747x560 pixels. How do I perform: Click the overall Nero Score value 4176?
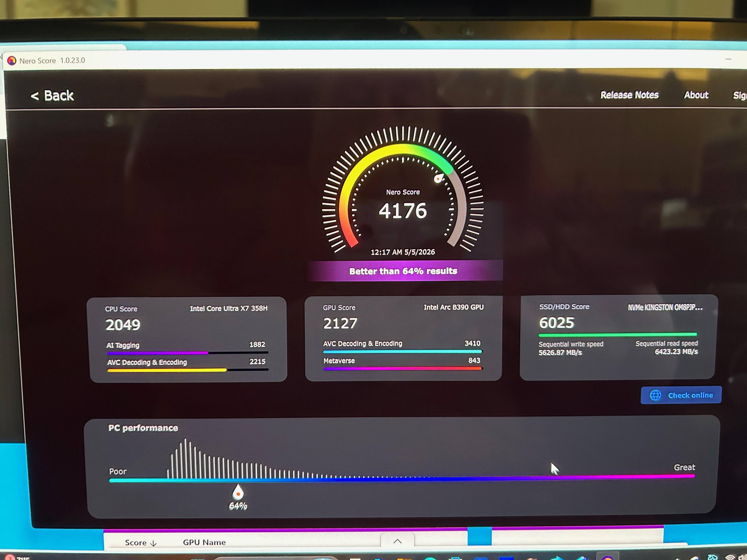[403, 211]
